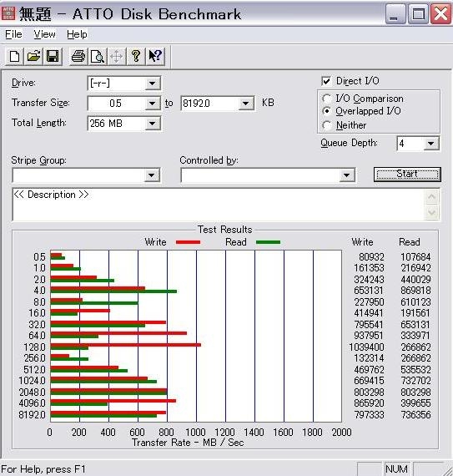
Task: Open a saved benchmark file icon
Action: [x=33, y=57]
